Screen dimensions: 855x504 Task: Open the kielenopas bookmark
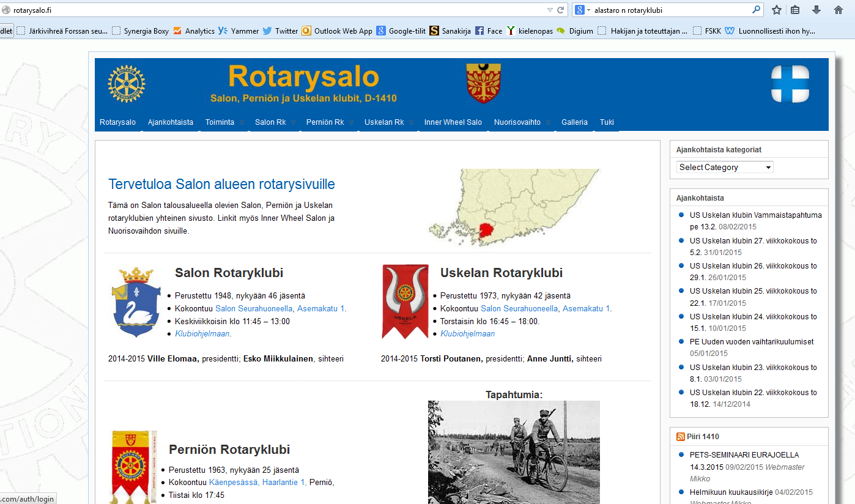[530, 31]
